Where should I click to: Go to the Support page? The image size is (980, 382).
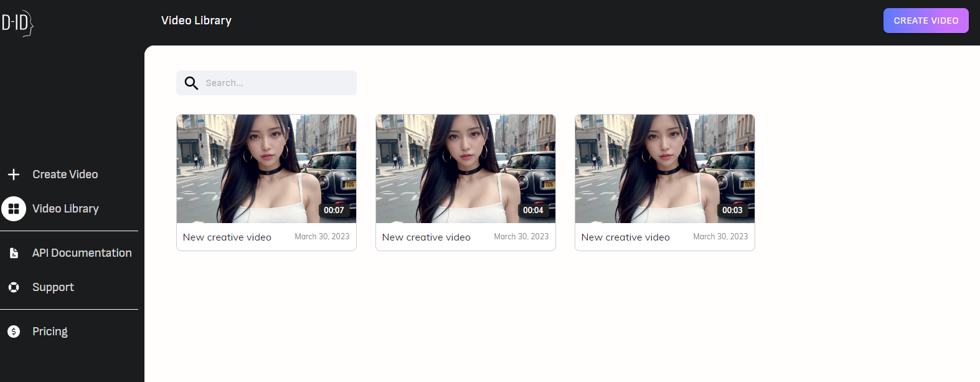pyautogui.click(x=53, y=287)
